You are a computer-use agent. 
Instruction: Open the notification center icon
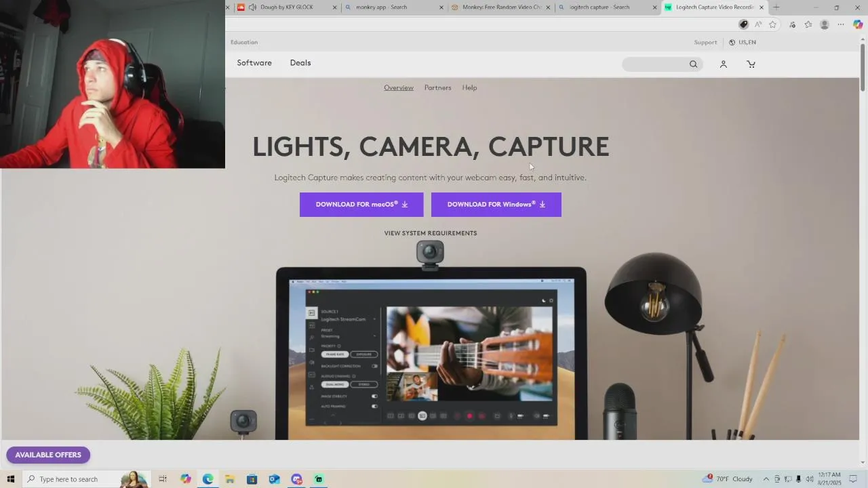(x=854, y=479)
